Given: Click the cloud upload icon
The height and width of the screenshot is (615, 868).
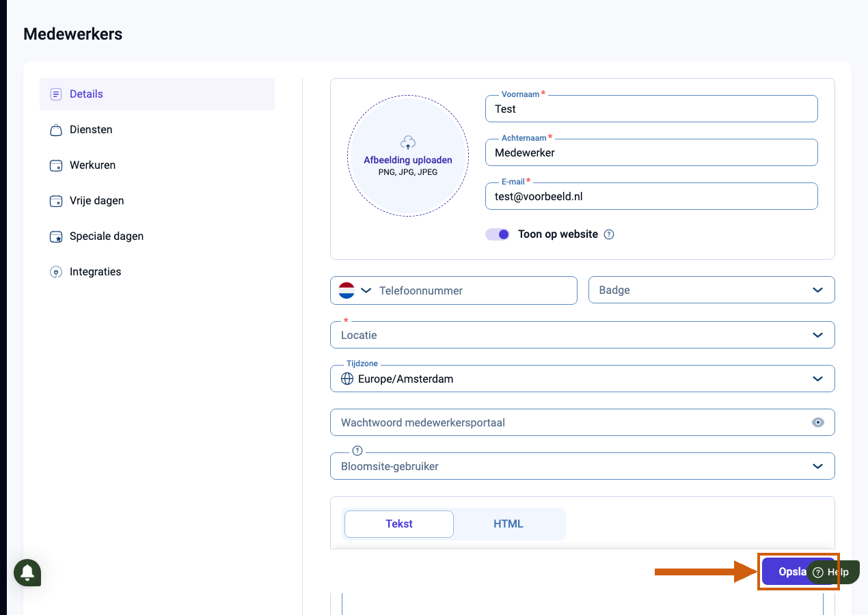Looking at the screenshot, I should click(408, 142).
